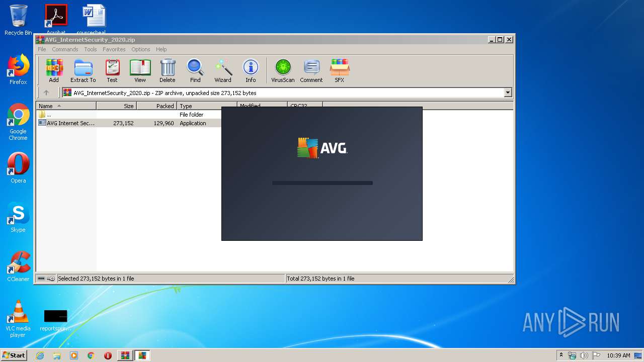Click the drive/key icon in status bar
The height and width of the screenshot is (362, 644).
click(x=46, y=279)
